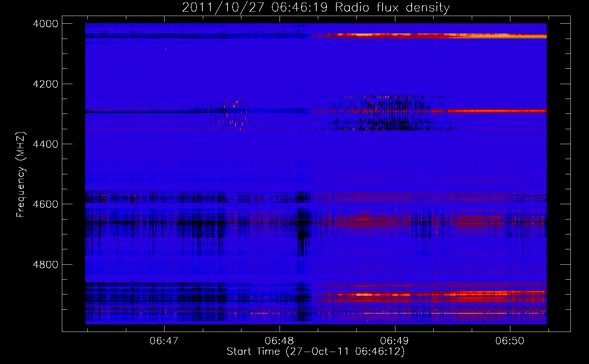
Task: Click the '06:50' time axis label
Action: coord(510,341)
